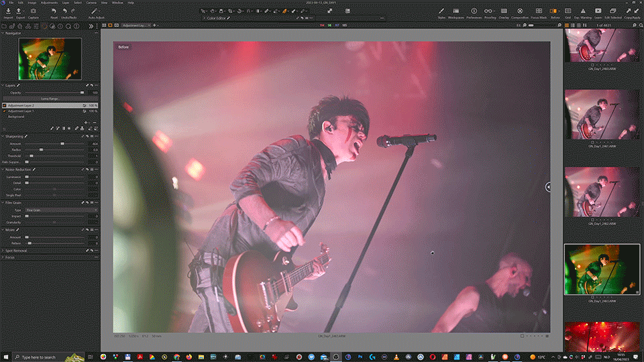644x362 pixels.
Task: Select thumbnail GN_Day1_2463.ARW in browser
Action: 602,269
